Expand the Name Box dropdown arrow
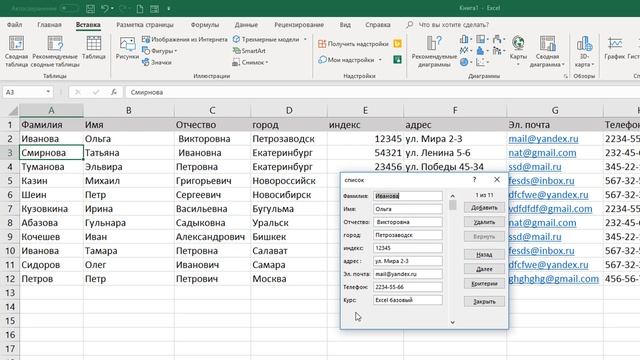The width and height of the screenshot is (640, 360). 48,92
